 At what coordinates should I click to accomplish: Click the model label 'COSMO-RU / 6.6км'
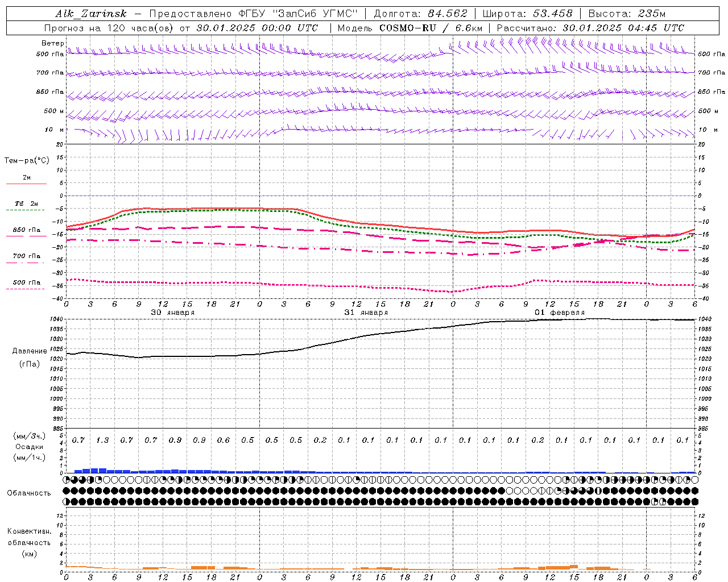click(431, 28)
